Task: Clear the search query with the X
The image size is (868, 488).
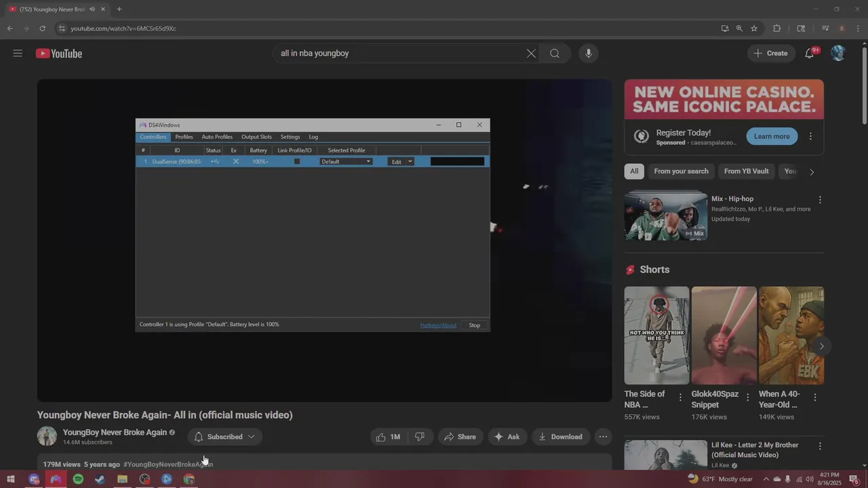Action: tap(531, 54)
